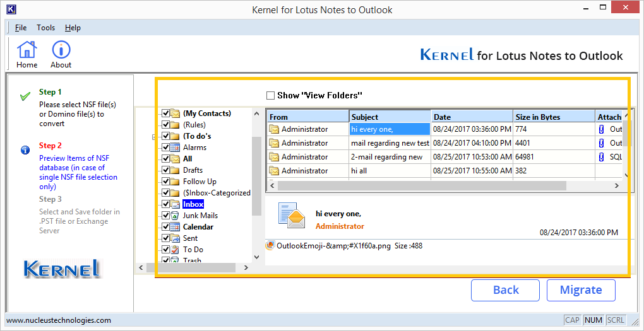The image size is (644, 331).
Task: Click the Home toolbar icon
Action: [x=27, y=50]
